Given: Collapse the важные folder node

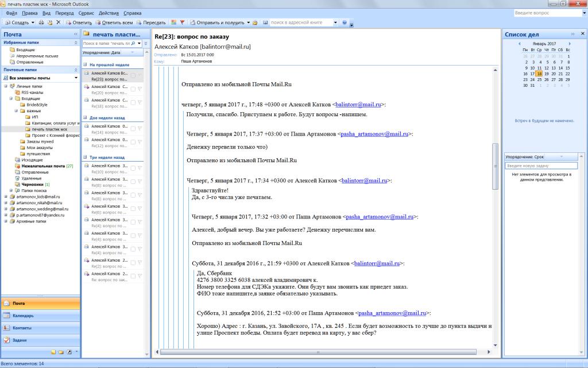Looking at the screenshot, I should tap(16, 111).
